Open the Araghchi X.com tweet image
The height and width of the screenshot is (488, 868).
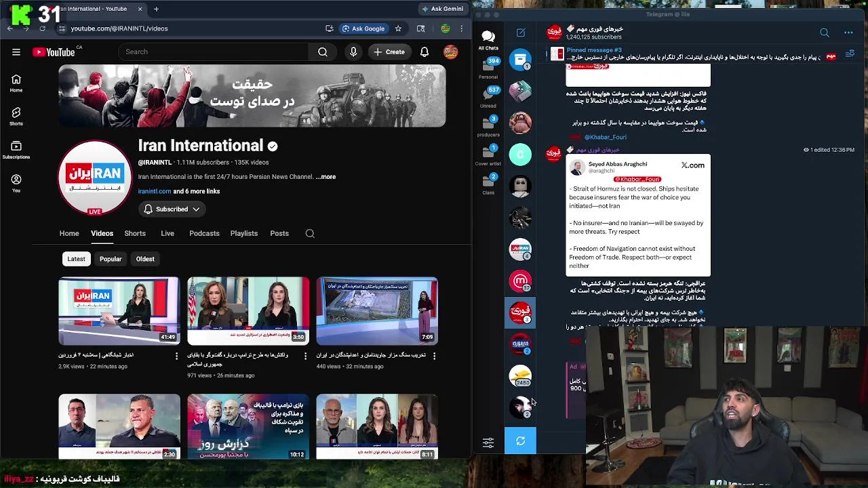click(x=638, y=216)
